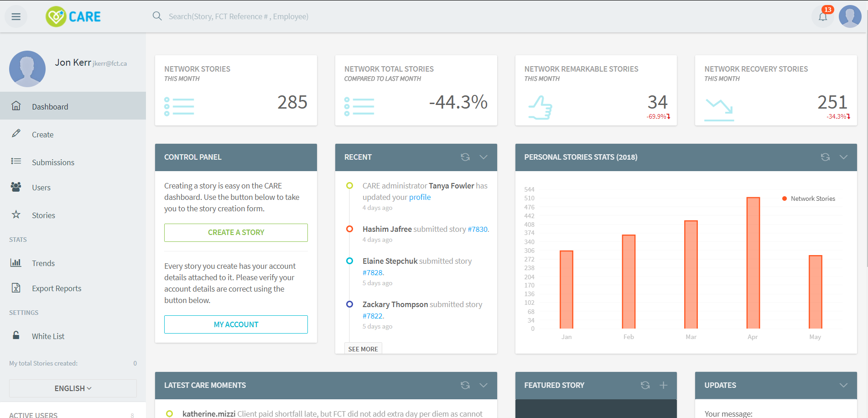This screenshot has height=418, width=868.
Task: Open the ENGLISH language dropdown
Action: click(73, 388)
